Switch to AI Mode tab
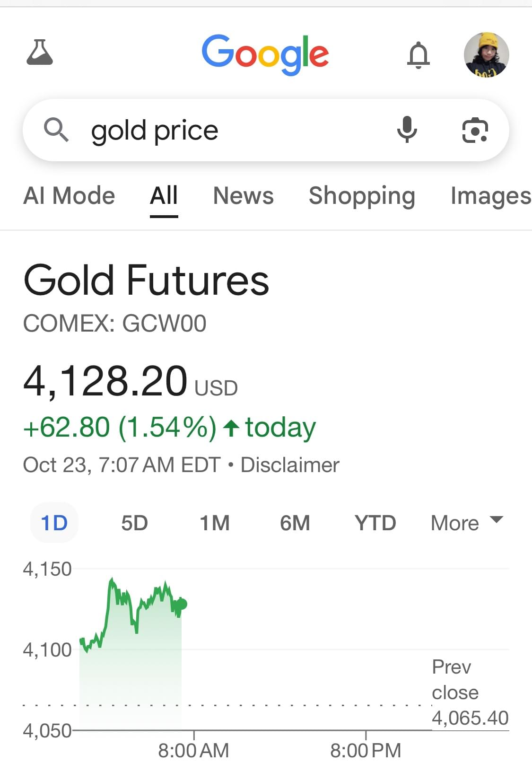The width and height of the screenshot is (532, 763). (x=69, y=196)
